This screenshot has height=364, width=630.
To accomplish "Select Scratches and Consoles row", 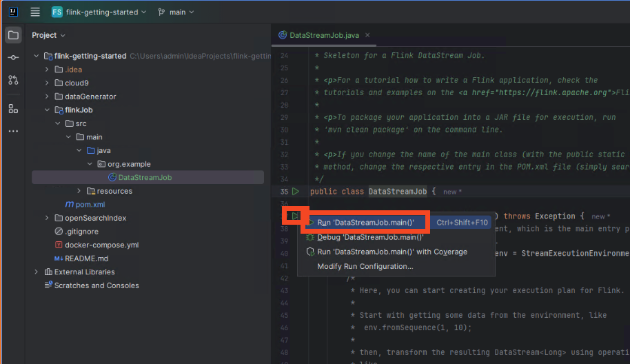I will pos(96,285).
